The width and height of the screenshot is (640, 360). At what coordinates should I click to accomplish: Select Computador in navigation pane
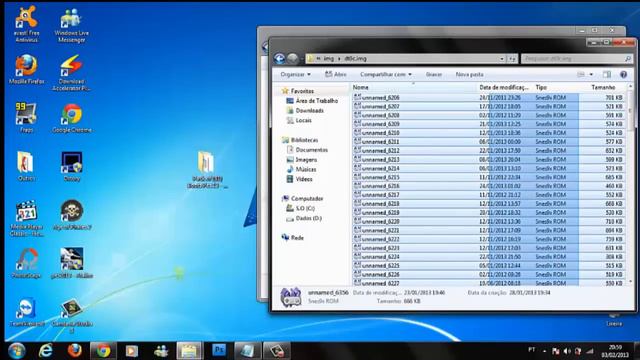tap(302, 199)
